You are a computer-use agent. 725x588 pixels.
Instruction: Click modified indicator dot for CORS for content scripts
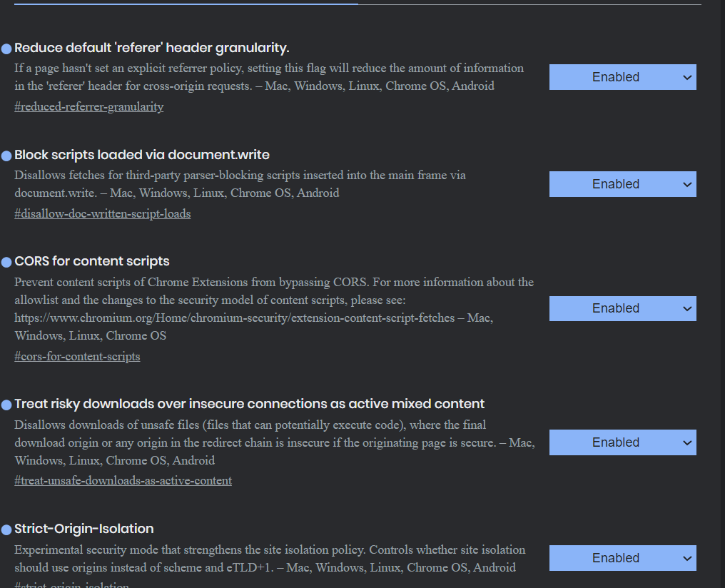6,262
